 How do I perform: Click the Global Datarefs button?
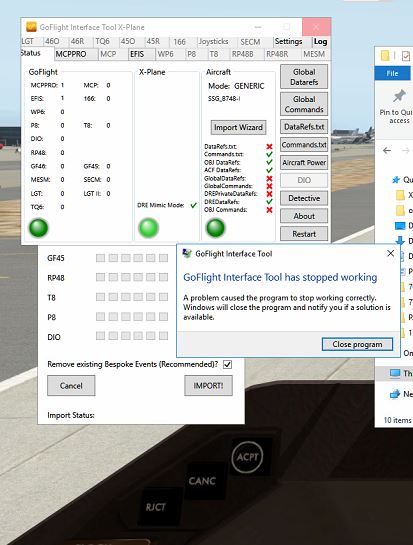pos(304,77)
